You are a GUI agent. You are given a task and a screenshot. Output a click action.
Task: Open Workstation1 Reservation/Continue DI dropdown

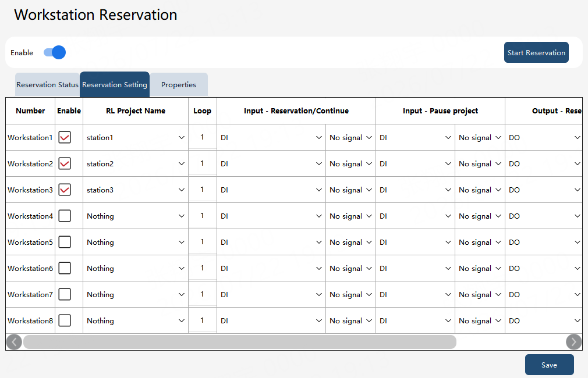(271, 137)
